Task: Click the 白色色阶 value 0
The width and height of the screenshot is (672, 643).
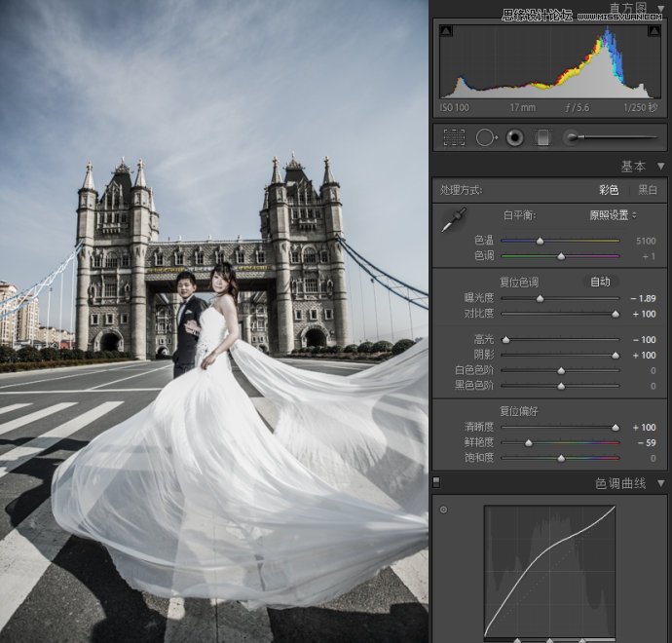Action: pyautogui.click(x=653, y=371)
